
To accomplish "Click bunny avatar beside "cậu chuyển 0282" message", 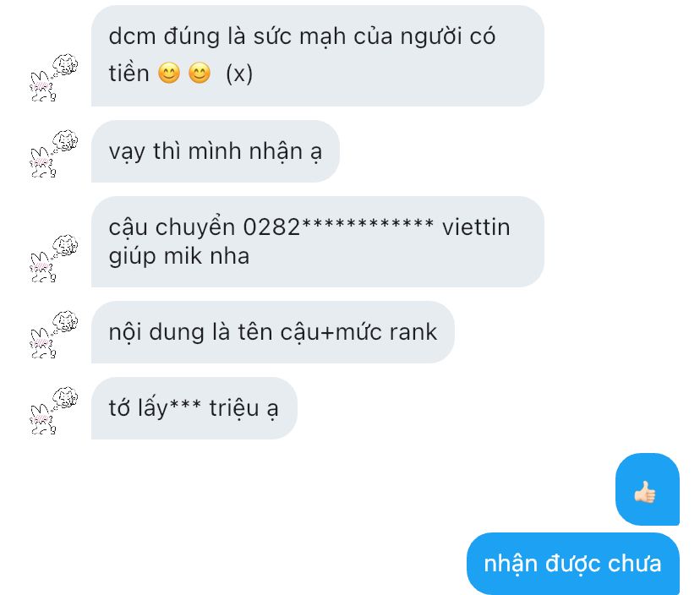I will click(x=53, y=259).
